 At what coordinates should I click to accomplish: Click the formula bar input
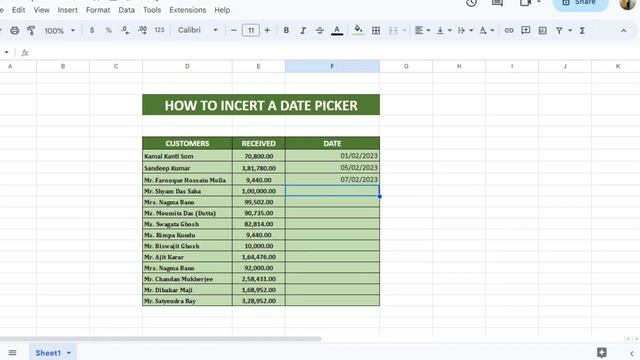[335, 52]
